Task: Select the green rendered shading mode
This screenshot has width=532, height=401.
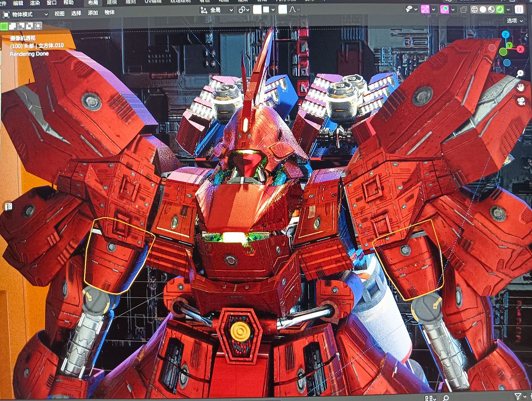Action: (x=500, y=9)
